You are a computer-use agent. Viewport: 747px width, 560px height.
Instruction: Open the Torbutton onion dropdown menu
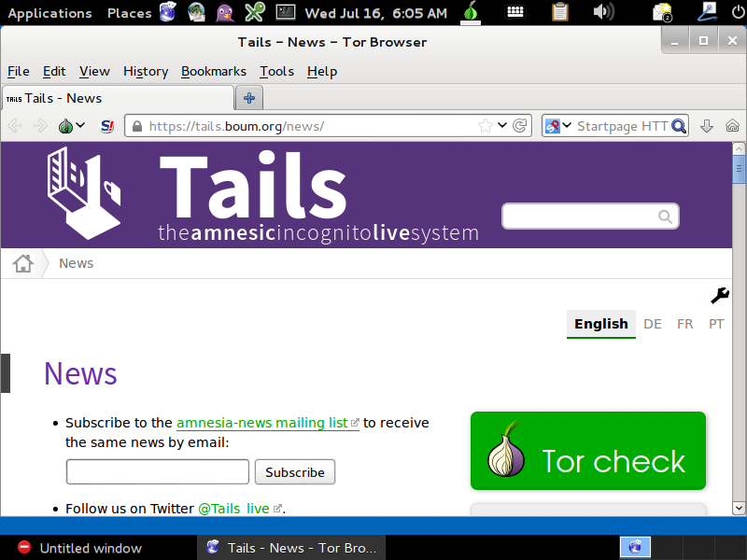(x=71, y=126)
